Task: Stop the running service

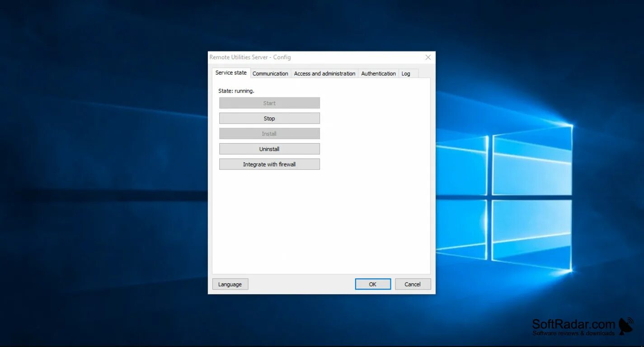Action: pos(269,118)
